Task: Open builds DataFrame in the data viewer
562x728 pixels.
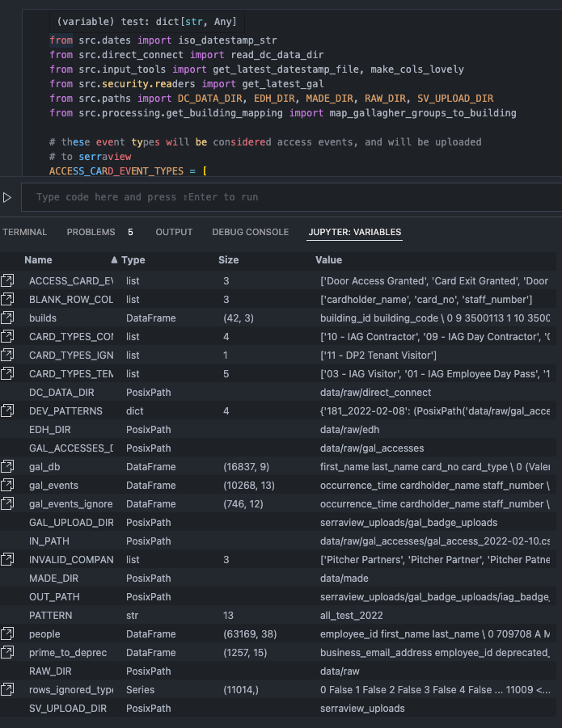Action: pyautogui.click(x=7, y=318)
